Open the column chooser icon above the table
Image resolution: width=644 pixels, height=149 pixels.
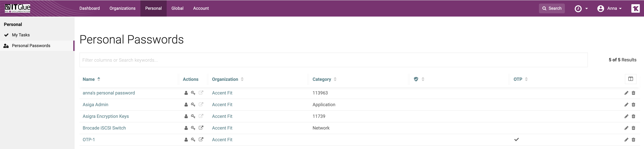pyautogui.click(x=631, y=79)
